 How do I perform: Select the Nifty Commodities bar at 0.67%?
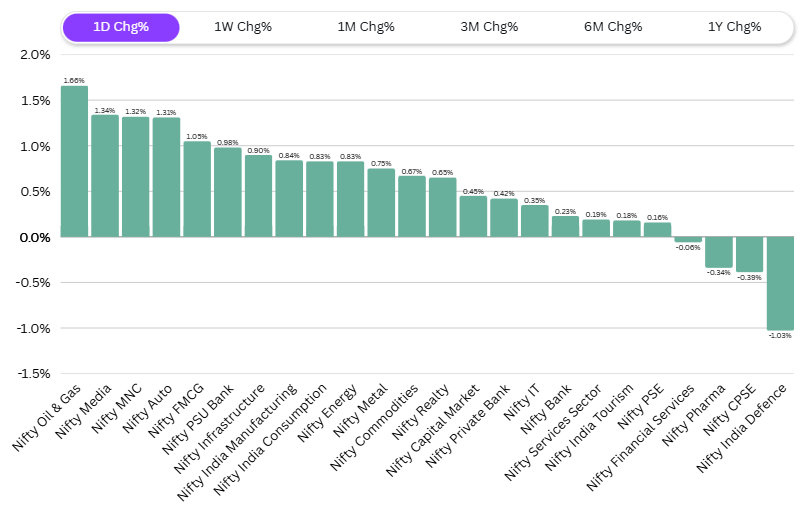(412, 206)
